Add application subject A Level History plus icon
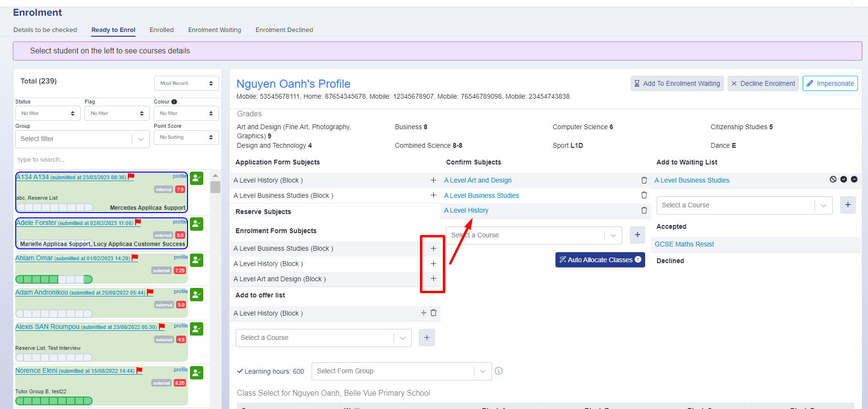This screenshot has height=409, width=868. click(433, 180)
